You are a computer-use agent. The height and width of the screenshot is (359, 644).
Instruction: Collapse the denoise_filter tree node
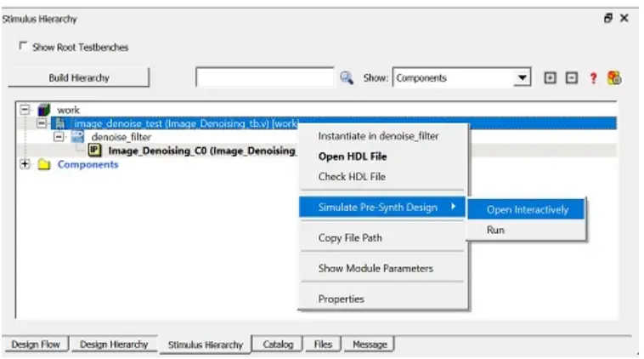point(58,136)
